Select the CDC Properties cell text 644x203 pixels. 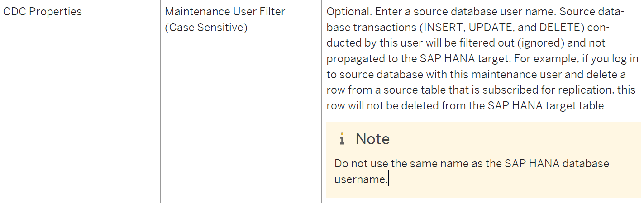tap(43, 12)
